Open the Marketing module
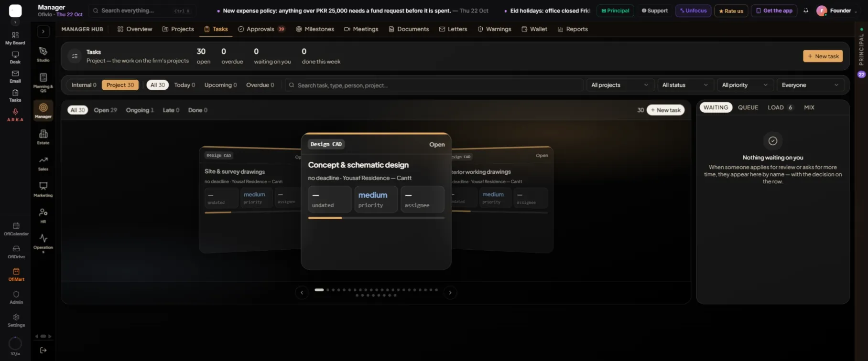Viewport: 868px width, 361px height. tap(43, 190)
